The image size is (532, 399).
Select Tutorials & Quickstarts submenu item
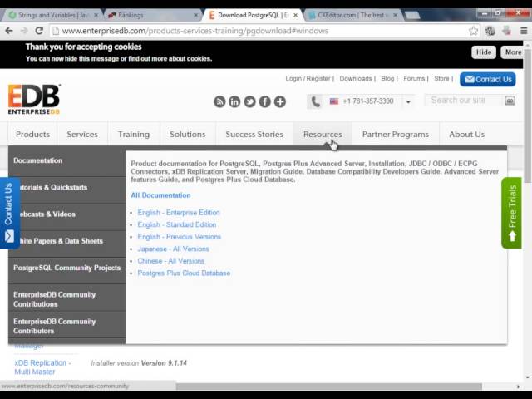click(x=66, y=187)
